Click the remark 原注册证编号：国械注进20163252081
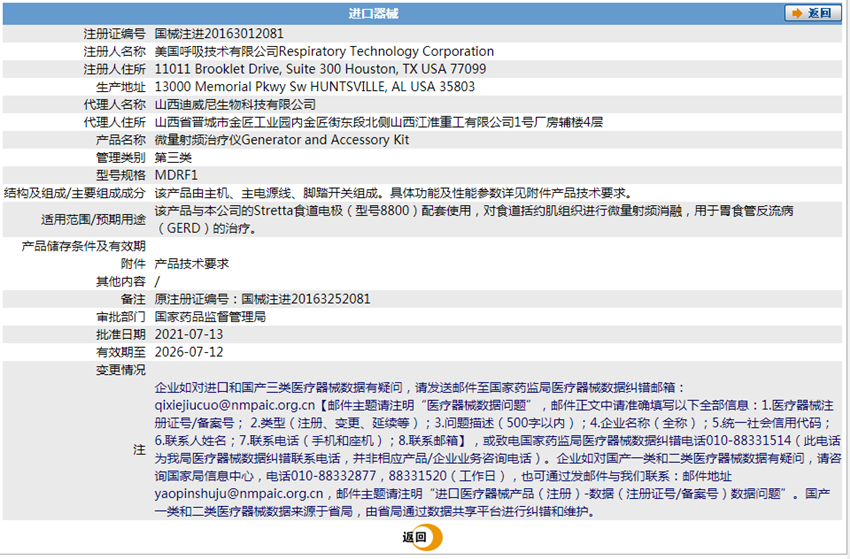 262,299
